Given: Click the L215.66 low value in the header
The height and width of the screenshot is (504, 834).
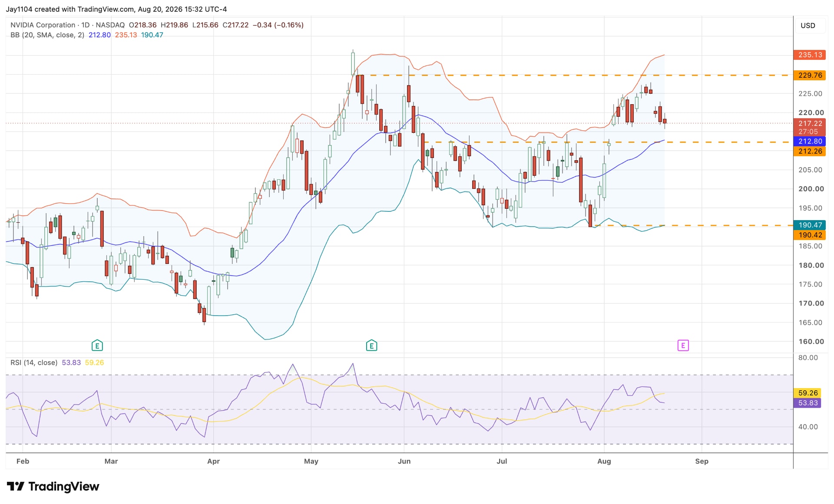Looking at the screenshot, I should tap(205, 25).
